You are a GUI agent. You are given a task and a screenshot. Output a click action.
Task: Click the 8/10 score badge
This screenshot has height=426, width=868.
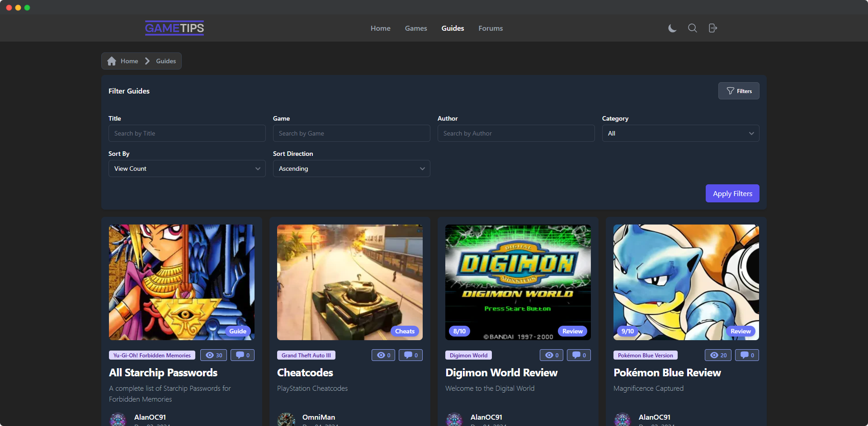(x=460, y=331)
